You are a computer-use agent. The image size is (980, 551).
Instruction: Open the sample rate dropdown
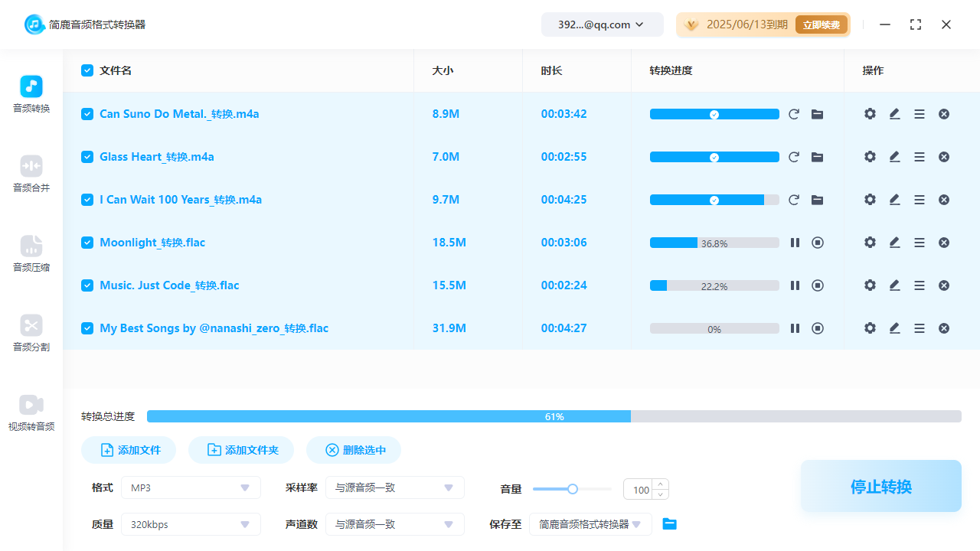point(394,487)
